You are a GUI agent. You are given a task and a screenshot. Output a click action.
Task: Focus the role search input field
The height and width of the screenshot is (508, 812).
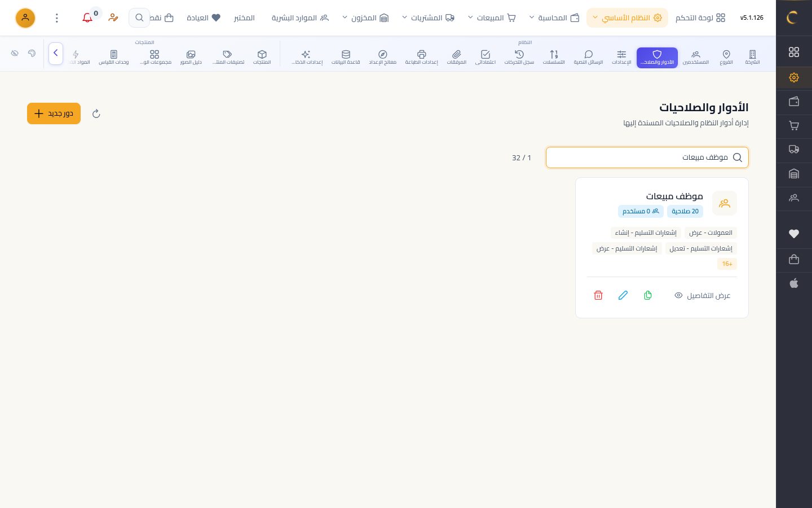(647, 157)
